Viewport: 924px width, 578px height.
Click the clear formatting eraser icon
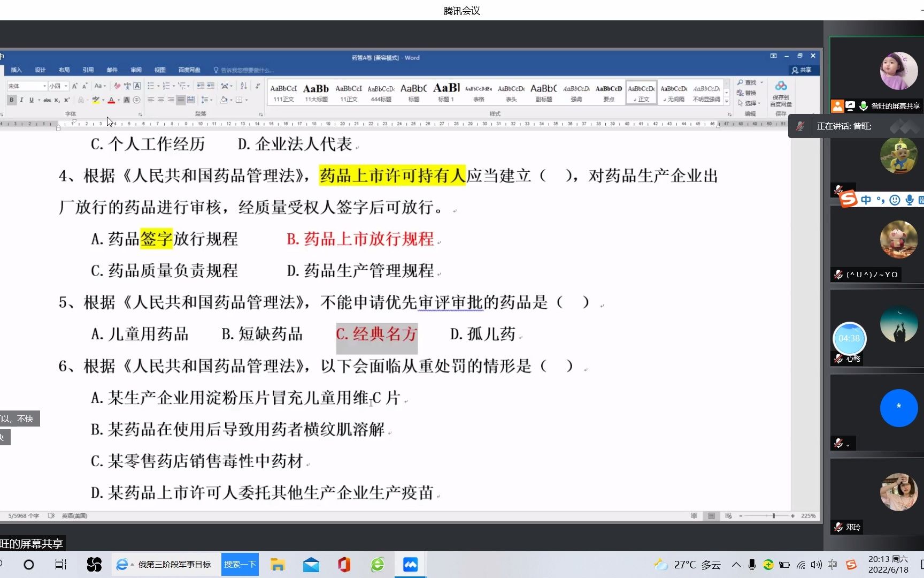pos(117,86)
